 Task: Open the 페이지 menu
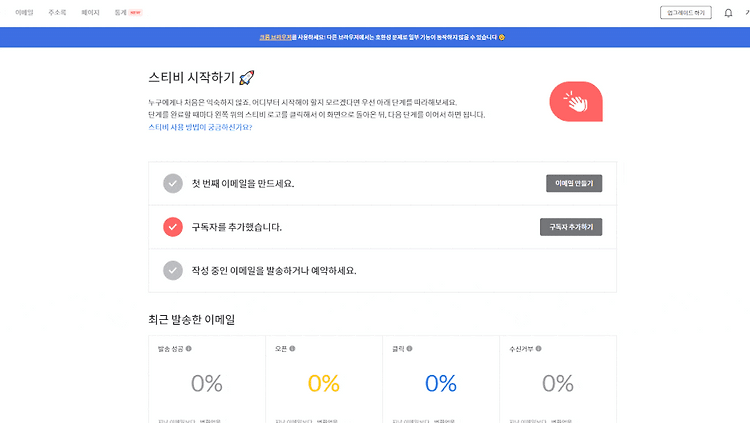(90, 12)
